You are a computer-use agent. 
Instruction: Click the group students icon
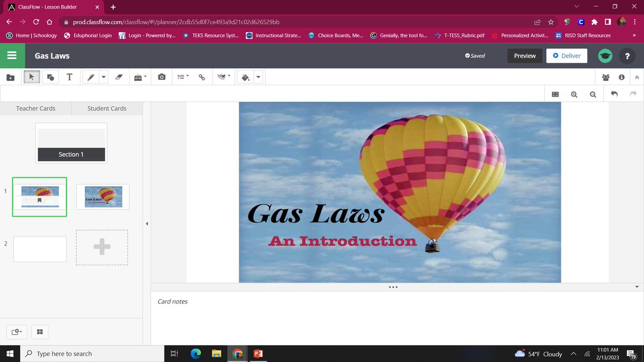click(x=605, y=77)
